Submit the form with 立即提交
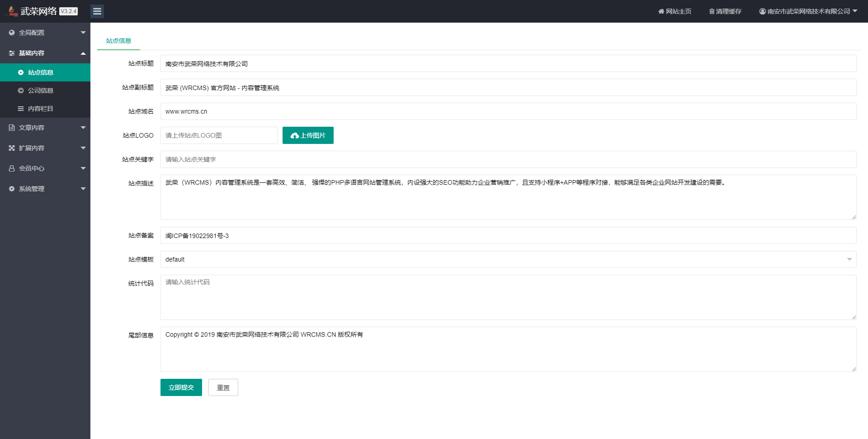Screen dimensions: 868x439 [181, 387]
